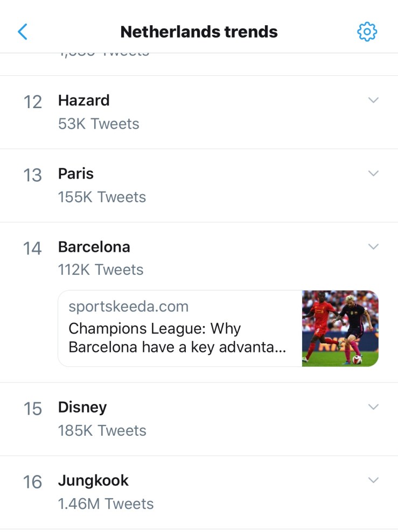Tap the 1.46M Tweets count
This screenshot has height=532, width=398.
(106, 504)
